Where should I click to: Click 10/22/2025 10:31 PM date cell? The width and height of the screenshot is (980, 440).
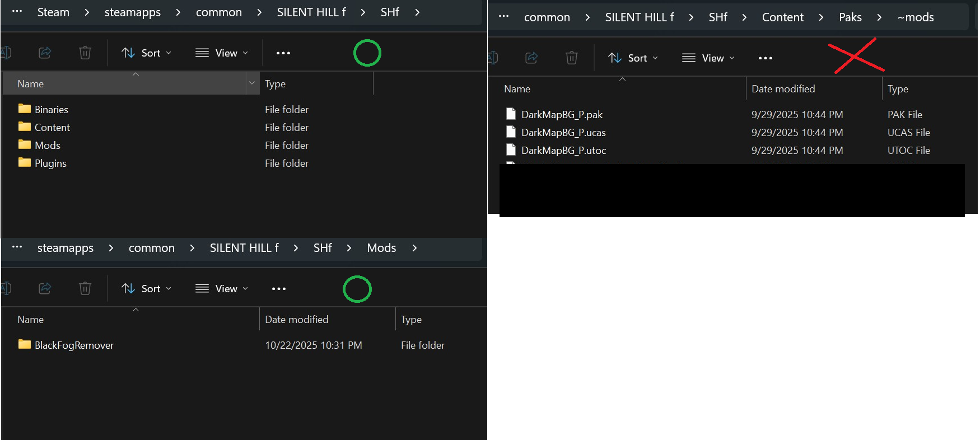[x=314, y=345]
